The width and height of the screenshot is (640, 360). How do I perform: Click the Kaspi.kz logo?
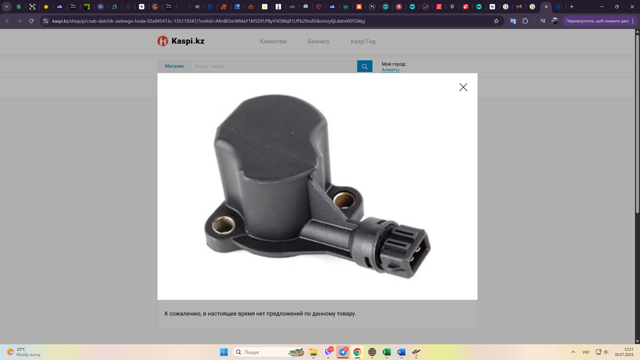coord(181,41)
